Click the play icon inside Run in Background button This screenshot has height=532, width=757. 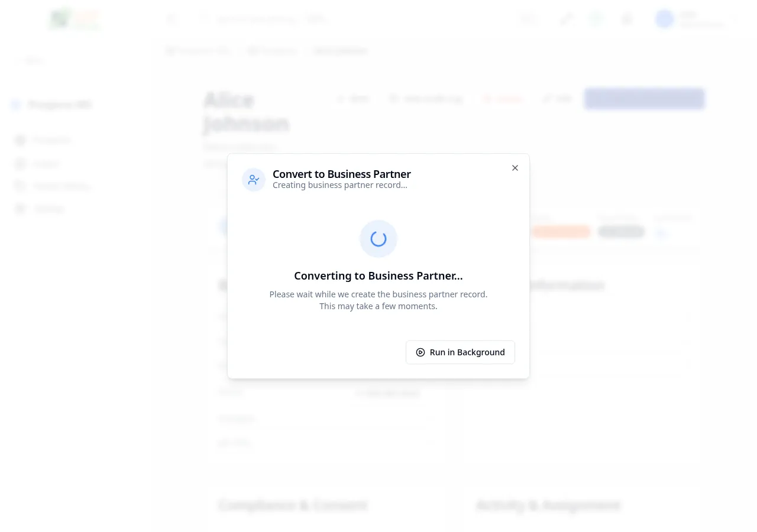(420, 352)
